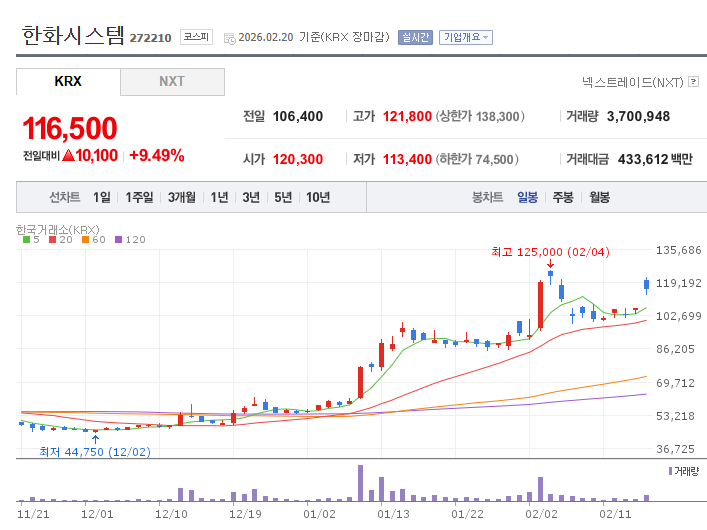The image size is (707, 530).
Task: Click the 한국거래소(KRX) chart label
Action: [58, 230]
